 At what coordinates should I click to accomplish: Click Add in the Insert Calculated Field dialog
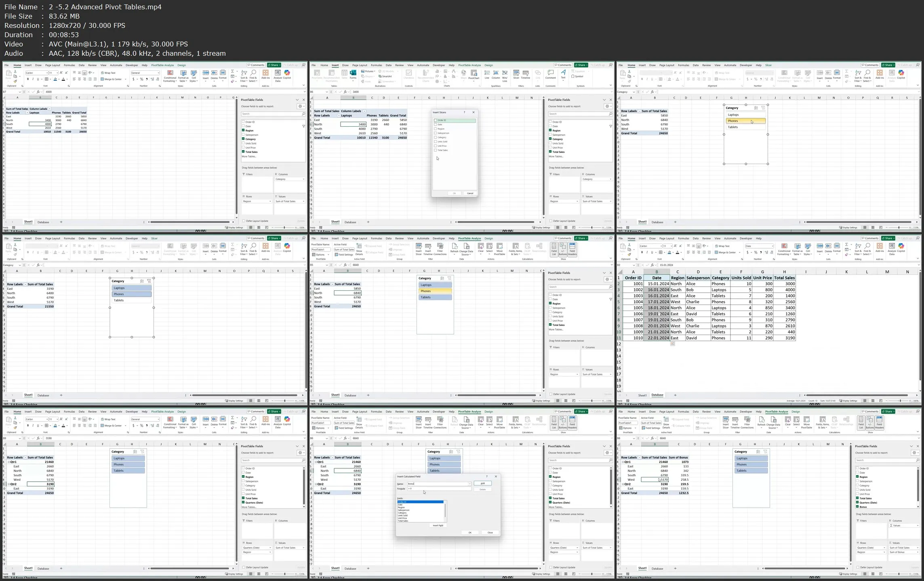[x=482, y=483]
